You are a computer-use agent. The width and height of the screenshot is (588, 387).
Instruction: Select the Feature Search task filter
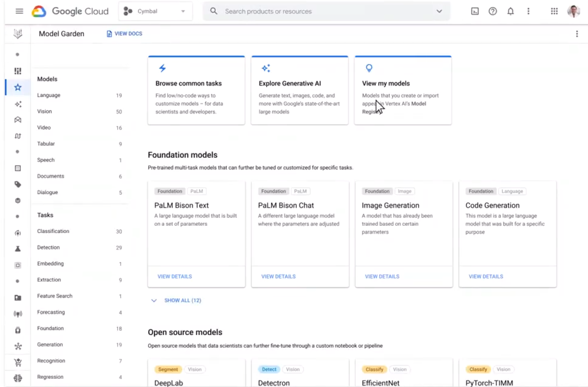[x=80, y=296]
